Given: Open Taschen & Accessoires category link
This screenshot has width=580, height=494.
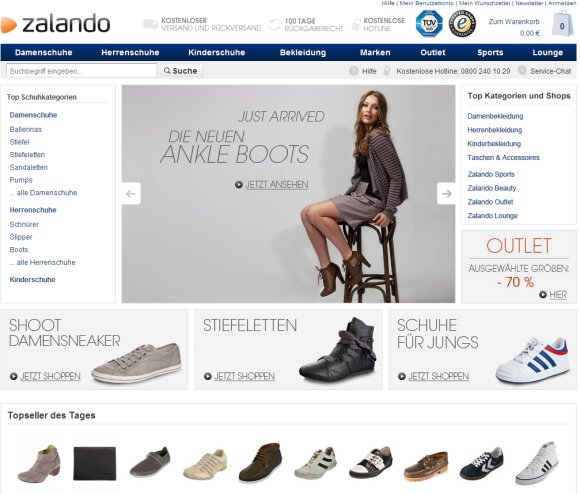Looking at the screenshot, I should (x=503, y=158).
